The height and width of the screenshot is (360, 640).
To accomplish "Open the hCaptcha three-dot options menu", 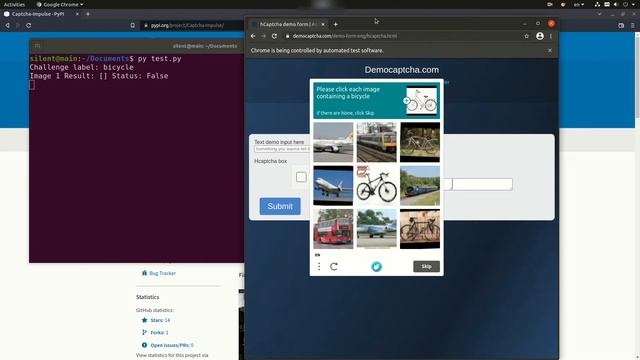I will 319,267.
